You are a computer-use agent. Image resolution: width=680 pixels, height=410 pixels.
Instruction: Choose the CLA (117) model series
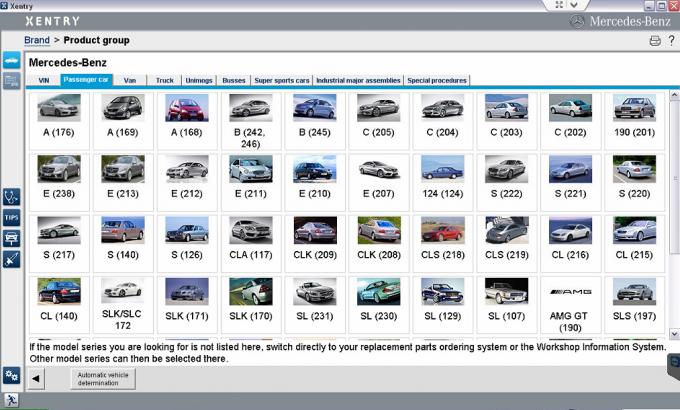click(251, 243)
